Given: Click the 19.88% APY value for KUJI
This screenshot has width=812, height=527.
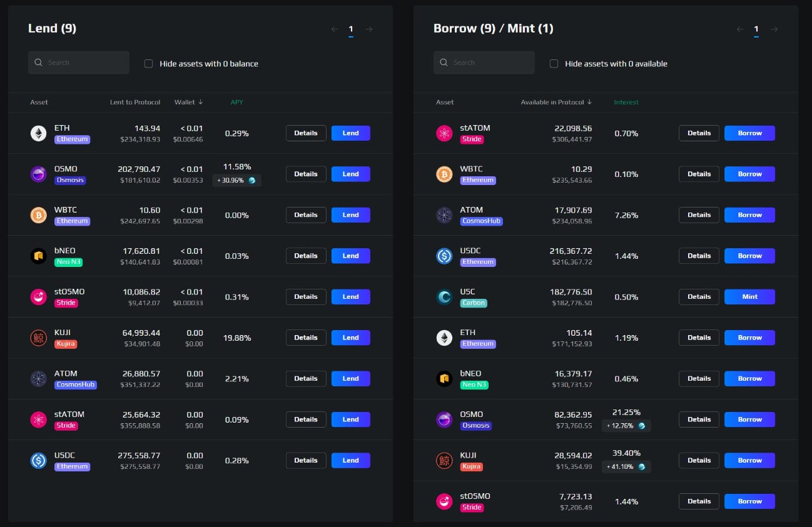Looking at the screenshot, I should [237, 338].
